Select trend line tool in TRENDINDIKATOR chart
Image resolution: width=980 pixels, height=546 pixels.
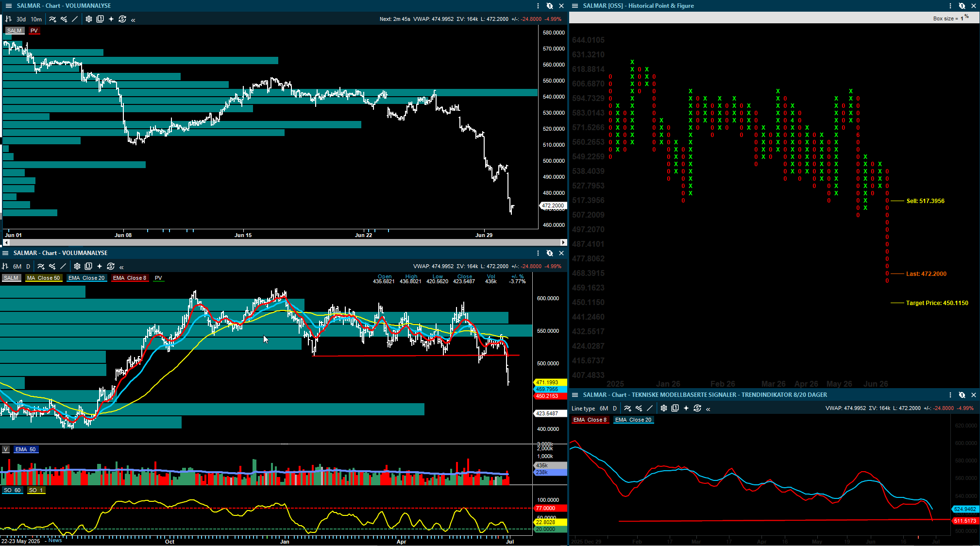pos(650,409)
